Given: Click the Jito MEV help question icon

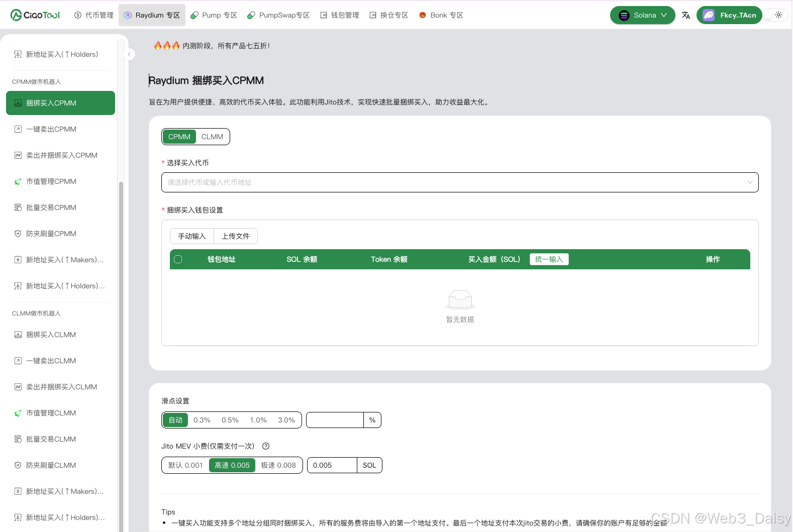Looking at the screenshot, I should click(266, 446).
